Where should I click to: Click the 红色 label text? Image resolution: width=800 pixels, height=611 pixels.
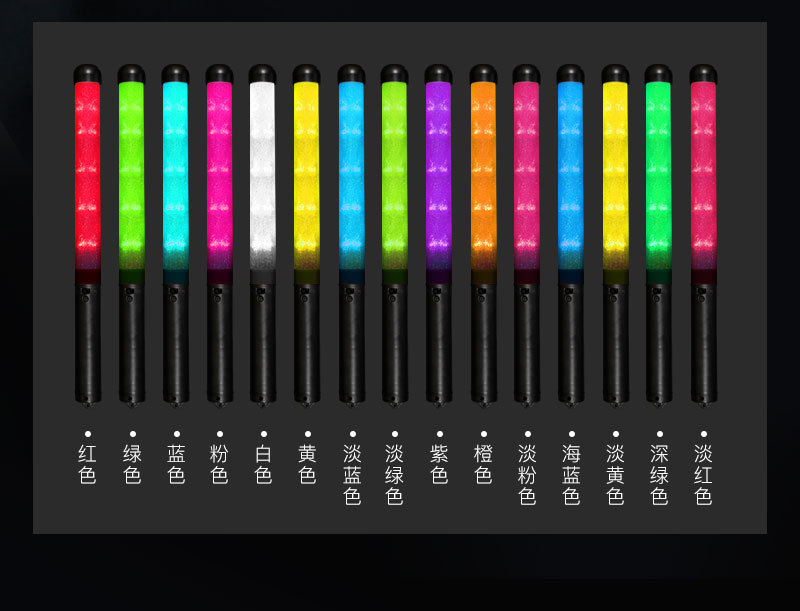coord(88,464)
